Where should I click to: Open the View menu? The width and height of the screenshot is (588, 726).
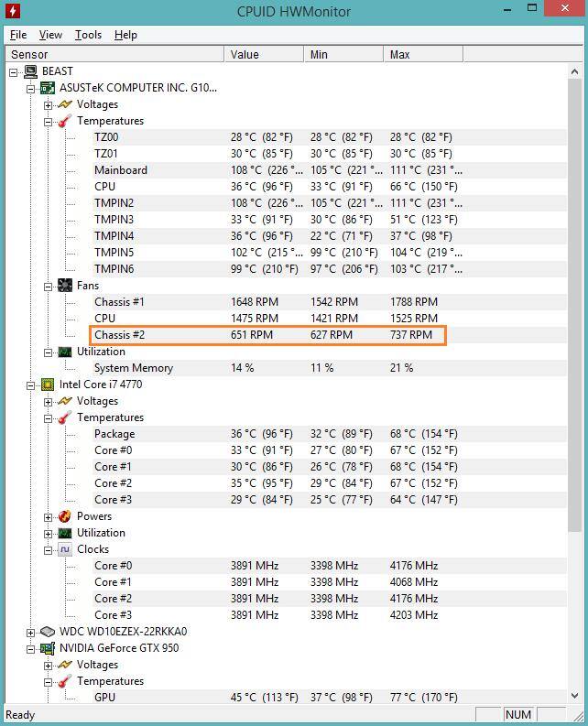50,35
